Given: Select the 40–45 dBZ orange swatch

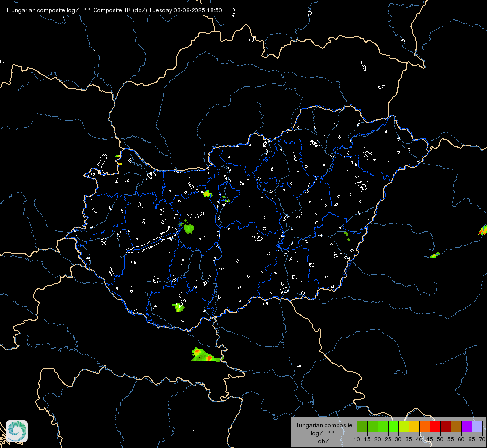Looking at the screenshot, I should (425, 427).
